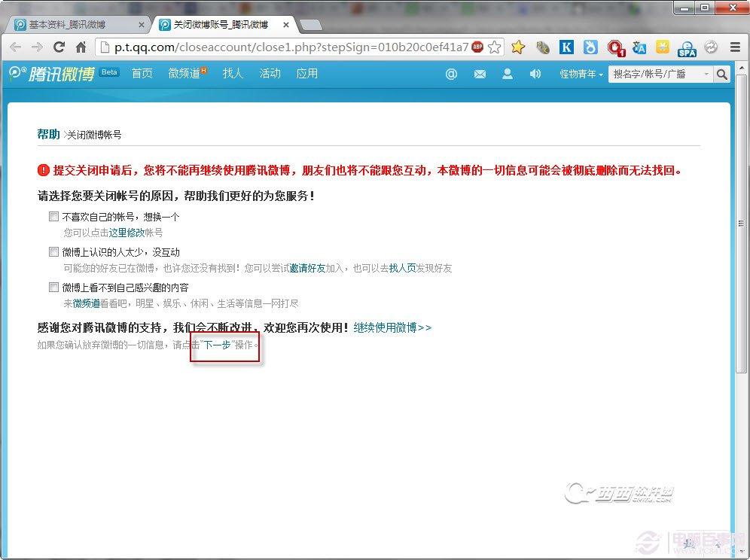Screen dimensions: 750x560
Task: Click 继续使用微博>> link
Action: click(x=392, y=327)
